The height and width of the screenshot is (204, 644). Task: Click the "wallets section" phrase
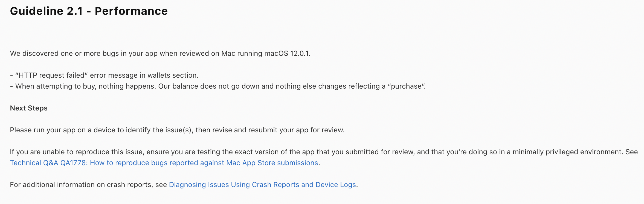[x=172, y=75]
